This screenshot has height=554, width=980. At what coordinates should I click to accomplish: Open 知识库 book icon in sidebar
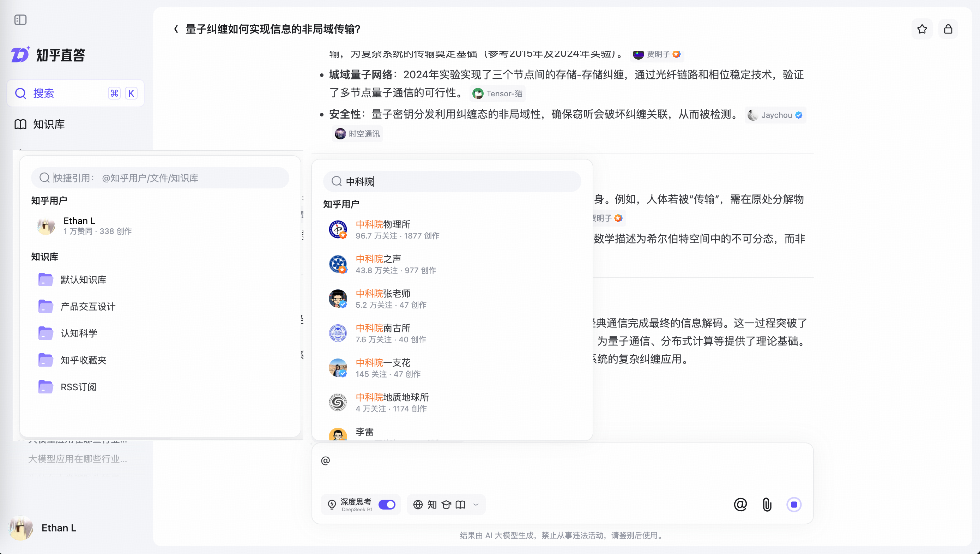click(x=20, y=124)
